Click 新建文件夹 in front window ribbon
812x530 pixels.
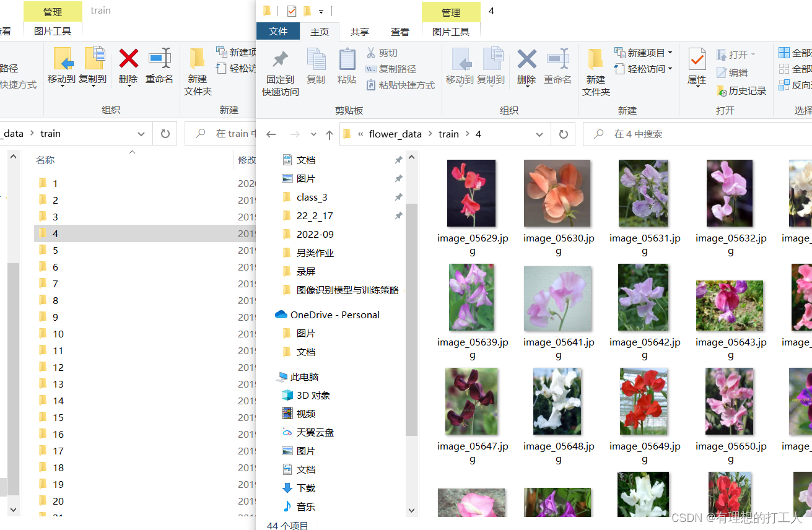coord(596,73)
